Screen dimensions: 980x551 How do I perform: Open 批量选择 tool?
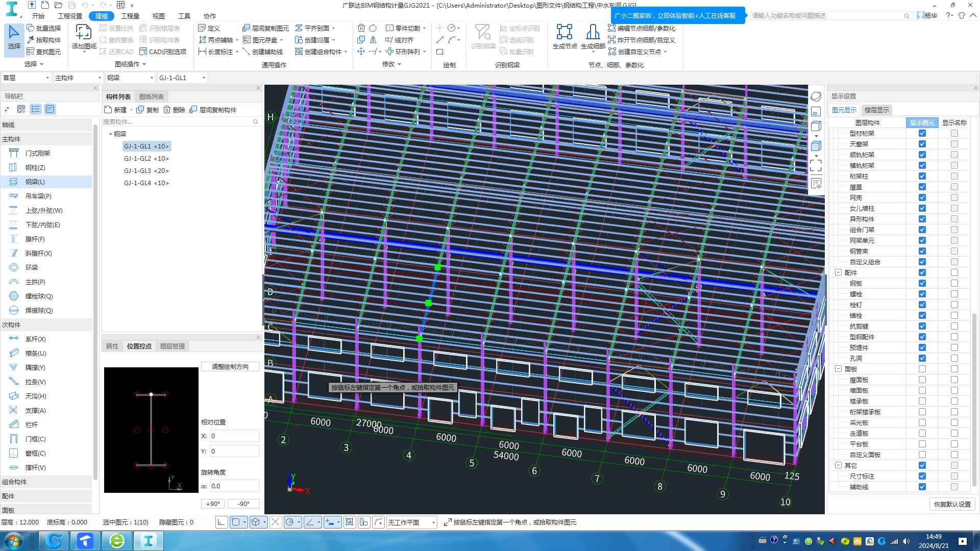pos(44,28)
